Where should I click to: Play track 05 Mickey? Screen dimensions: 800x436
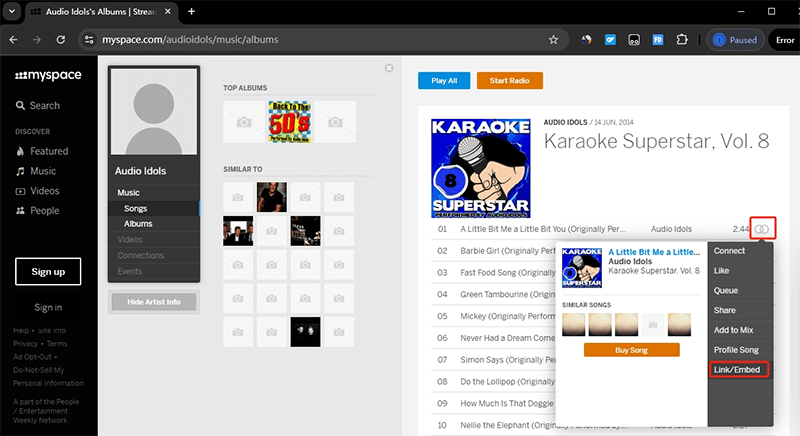pyautogui.click(x=508, y=316)
